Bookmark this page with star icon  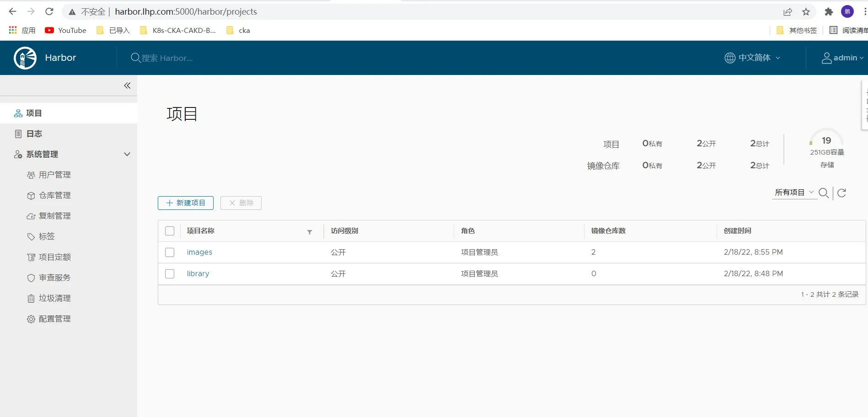pyautogui.click(x=806, y=12)
